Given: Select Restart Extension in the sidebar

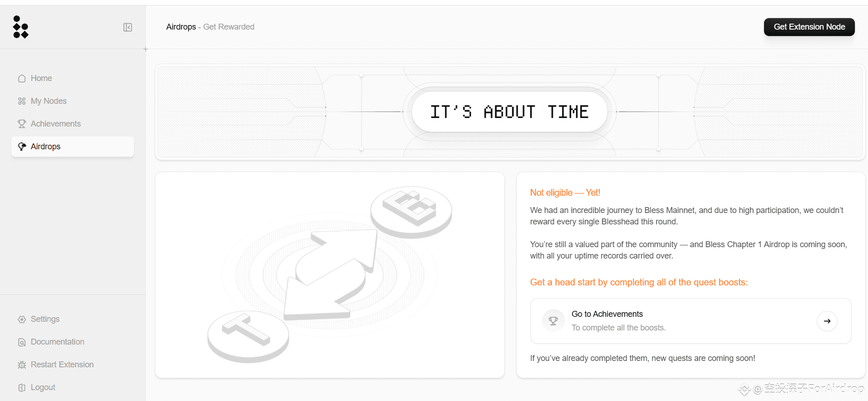Looking at the screenshot, I should click(x=72, y=365).
